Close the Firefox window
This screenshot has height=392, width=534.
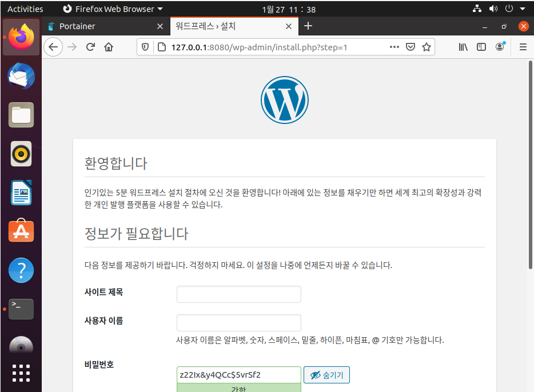click(524, 26)
